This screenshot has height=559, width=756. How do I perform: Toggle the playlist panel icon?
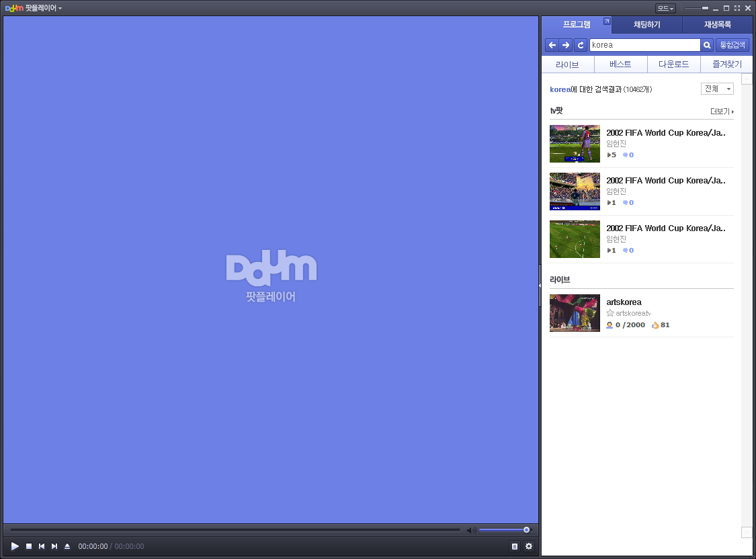(515, 546)
